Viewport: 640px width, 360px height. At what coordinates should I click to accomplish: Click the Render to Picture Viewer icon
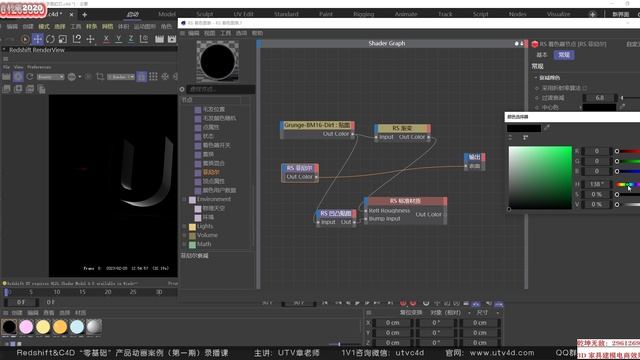[x=172, y=39]
